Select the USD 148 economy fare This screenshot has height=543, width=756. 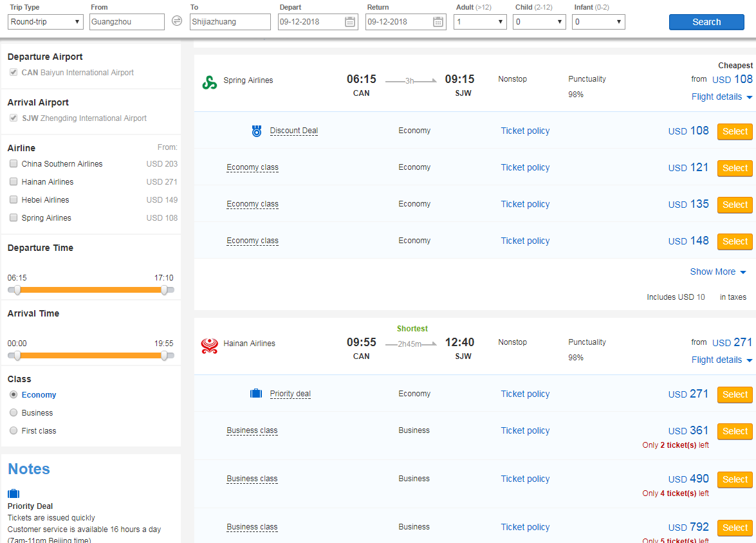pos(735,241)
